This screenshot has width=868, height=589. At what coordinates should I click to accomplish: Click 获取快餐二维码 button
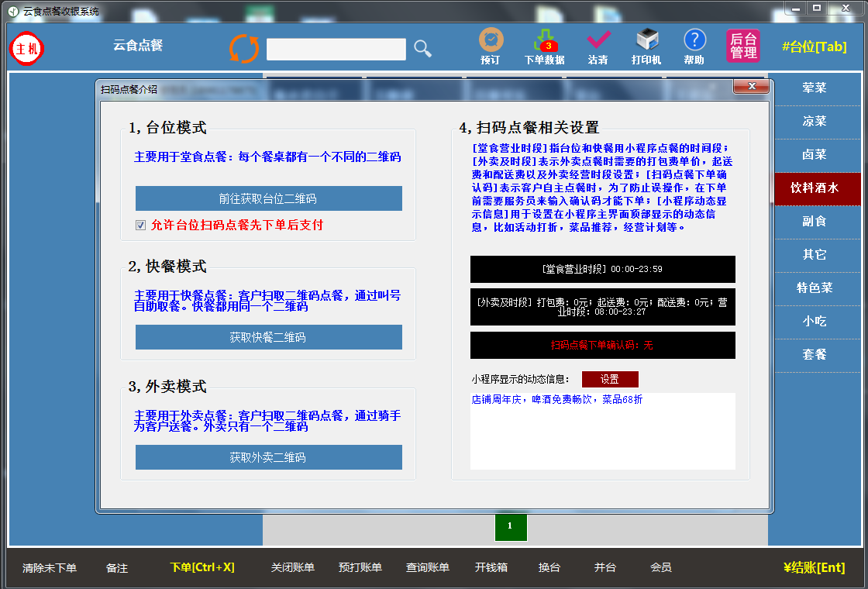(268, 337)
